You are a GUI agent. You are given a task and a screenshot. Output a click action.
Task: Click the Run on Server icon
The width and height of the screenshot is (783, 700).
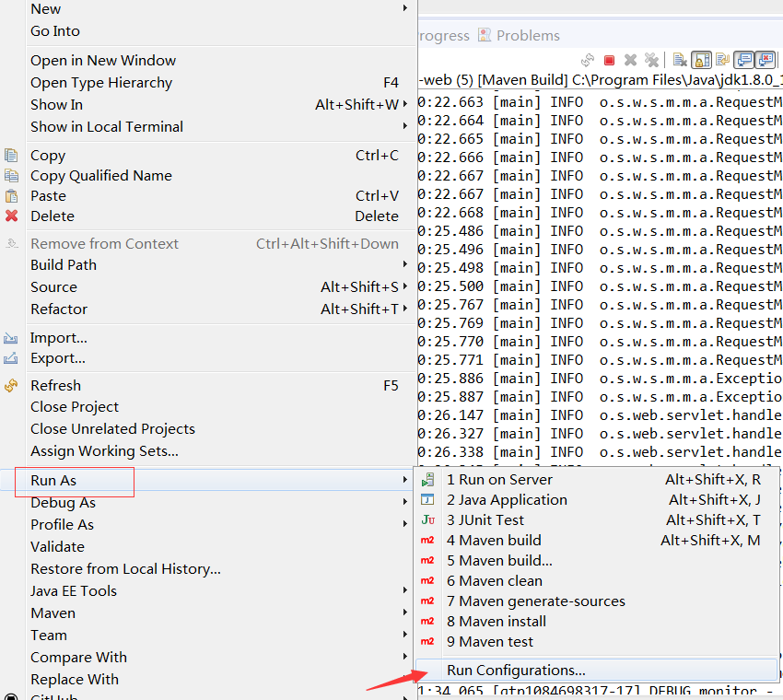[x=428, y=480]
